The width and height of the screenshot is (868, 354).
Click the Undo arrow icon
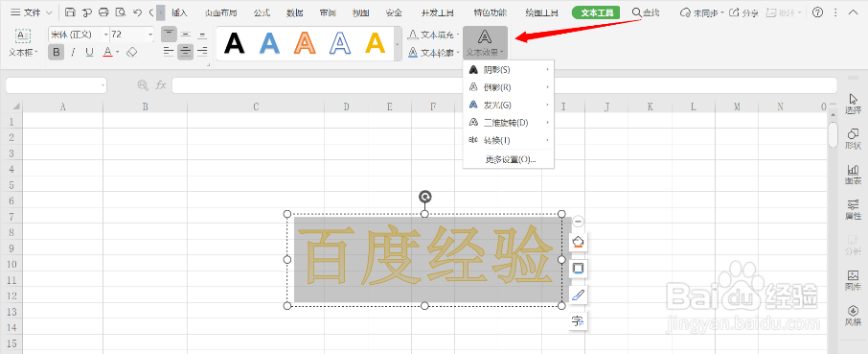pyautogui.click(x=137, y=12)
